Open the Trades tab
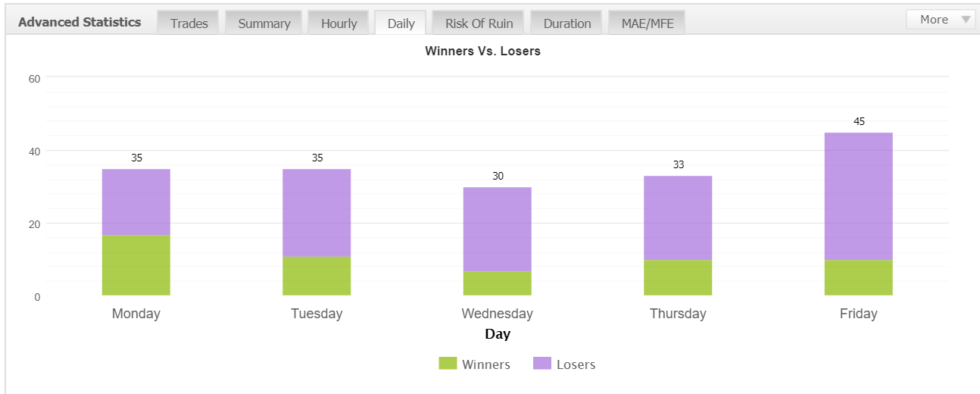 (189, 23)
